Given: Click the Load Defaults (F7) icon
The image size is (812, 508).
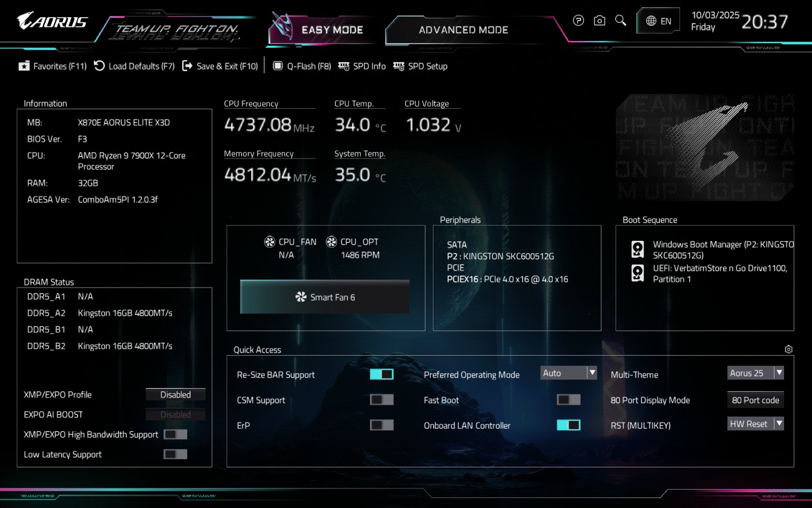Looking at the screenshot, I should (x=99, y=66).
